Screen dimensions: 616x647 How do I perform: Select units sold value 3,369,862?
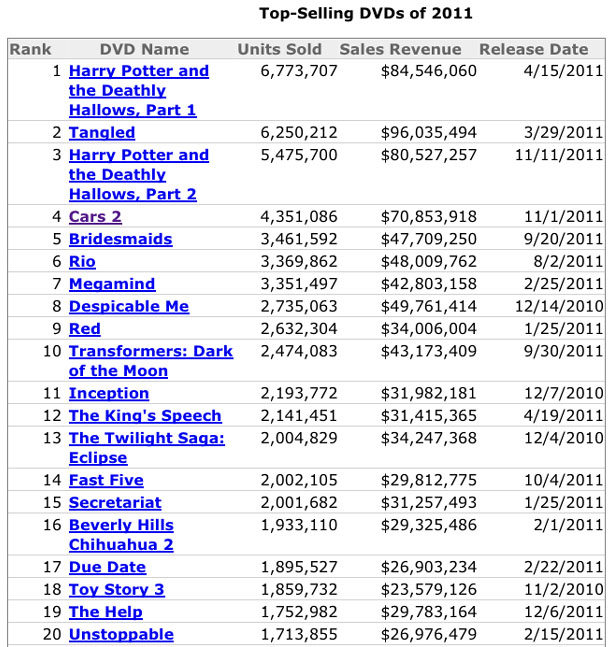(x=299, y=262)
